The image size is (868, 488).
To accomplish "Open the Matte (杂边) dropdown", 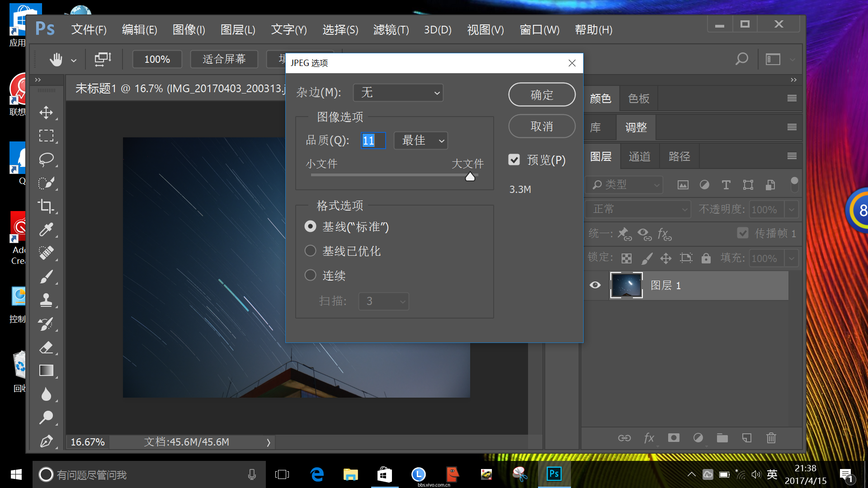I will pos(398,93).
